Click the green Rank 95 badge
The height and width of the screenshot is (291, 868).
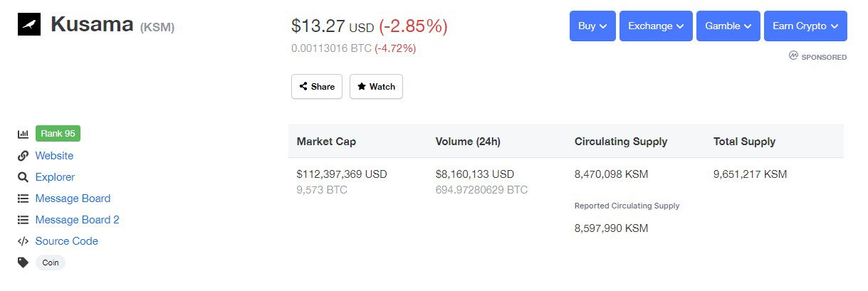click(58, 134)
